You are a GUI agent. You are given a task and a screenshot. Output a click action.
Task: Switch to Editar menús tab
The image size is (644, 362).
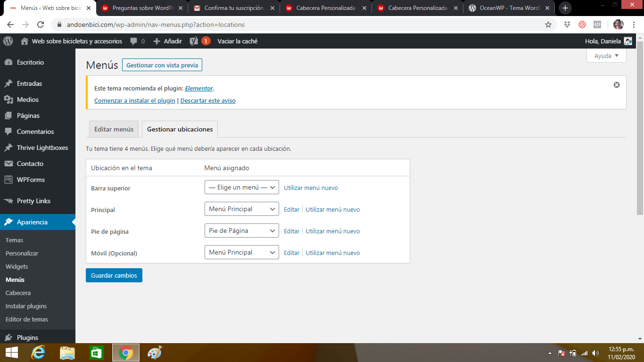[x=114, y=129]
